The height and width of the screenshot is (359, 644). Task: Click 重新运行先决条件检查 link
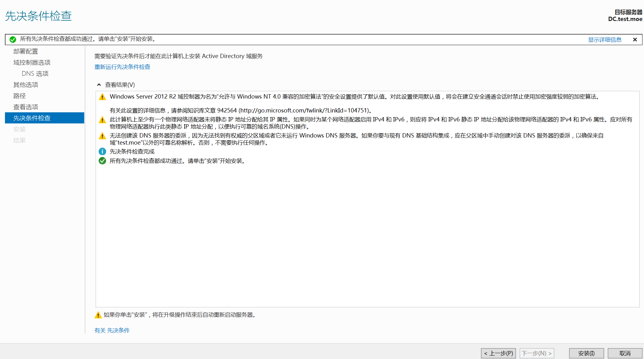point(122,67)
